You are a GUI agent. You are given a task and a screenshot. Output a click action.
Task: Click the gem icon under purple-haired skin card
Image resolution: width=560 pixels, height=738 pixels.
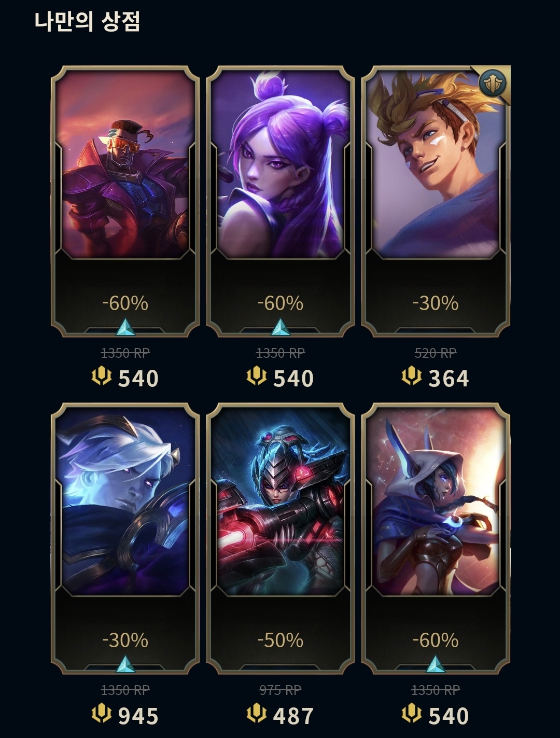[x=281, y=328]
